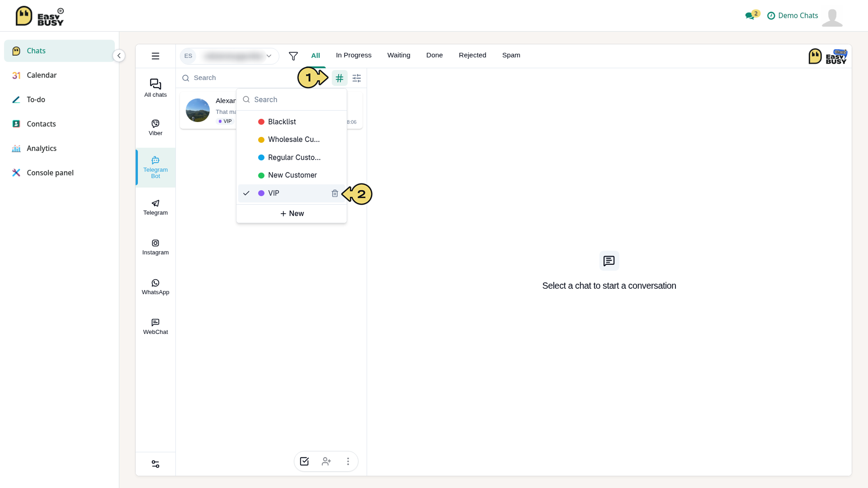The image size is (868, 488).
Task: Click the VIP badge on chat card
Action: click(x=225, y=122)
